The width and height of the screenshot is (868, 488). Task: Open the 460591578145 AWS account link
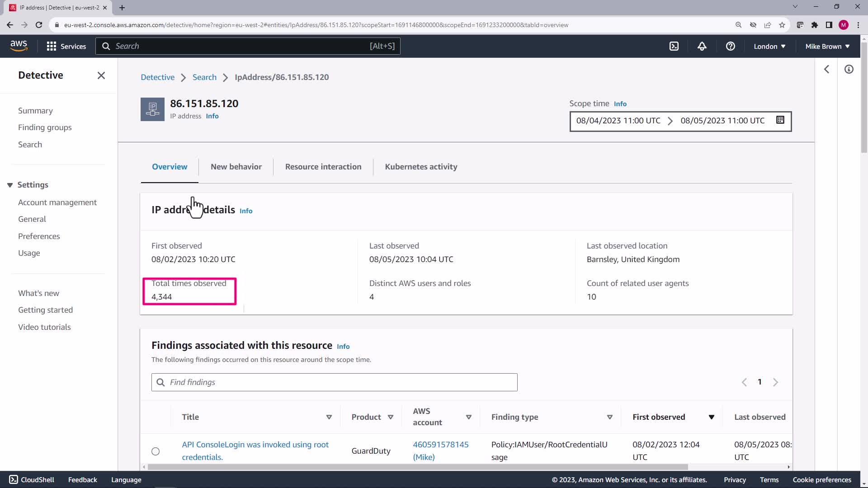point(440,445)
